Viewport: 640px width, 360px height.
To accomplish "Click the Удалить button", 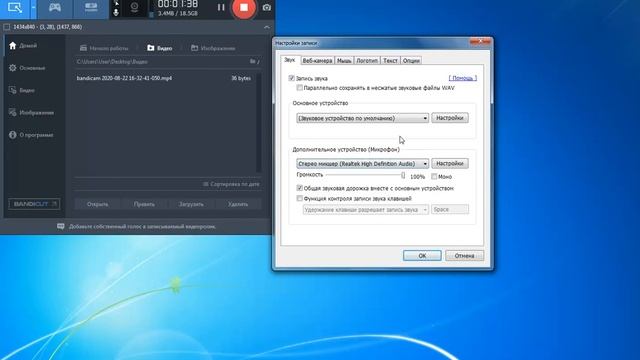I will tap(238, 204).
